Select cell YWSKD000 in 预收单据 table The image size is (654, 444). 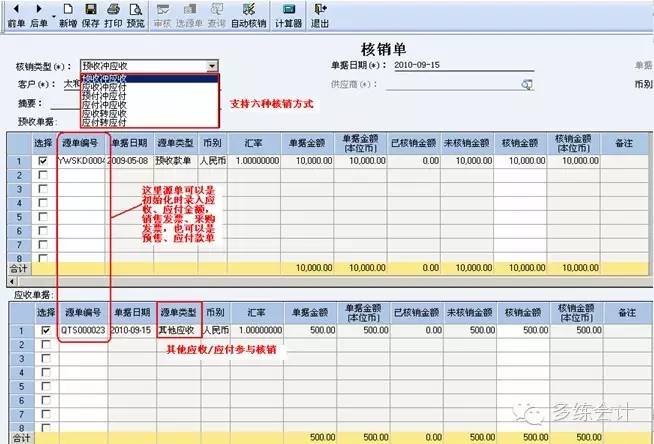pos(81,161)
